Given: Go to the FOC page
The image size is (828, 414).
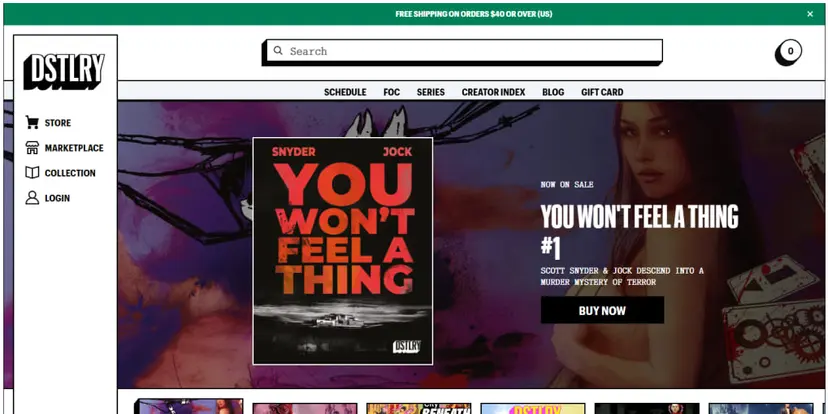Looking at the screenshot, I should [x=391, y=92].
